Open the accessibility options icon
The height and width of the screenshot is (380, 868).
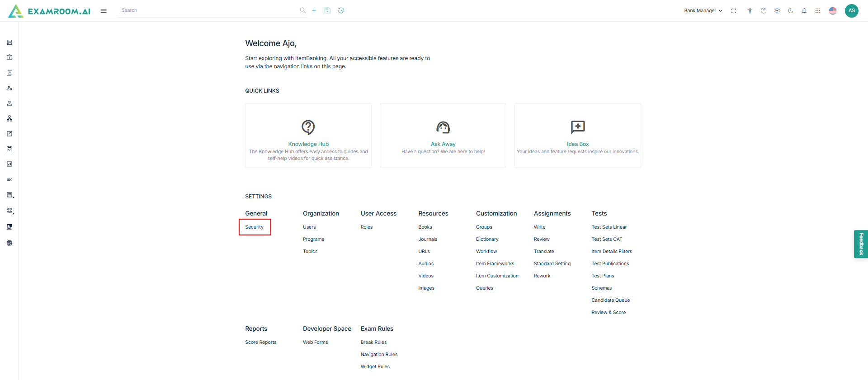750,11
